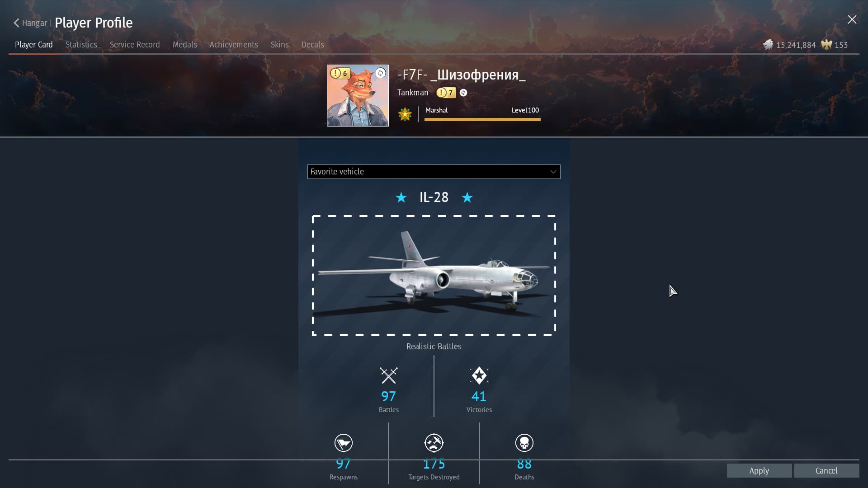
Task: Toggle the left blue star beside IL-28
Action: [x=401, y=197]
